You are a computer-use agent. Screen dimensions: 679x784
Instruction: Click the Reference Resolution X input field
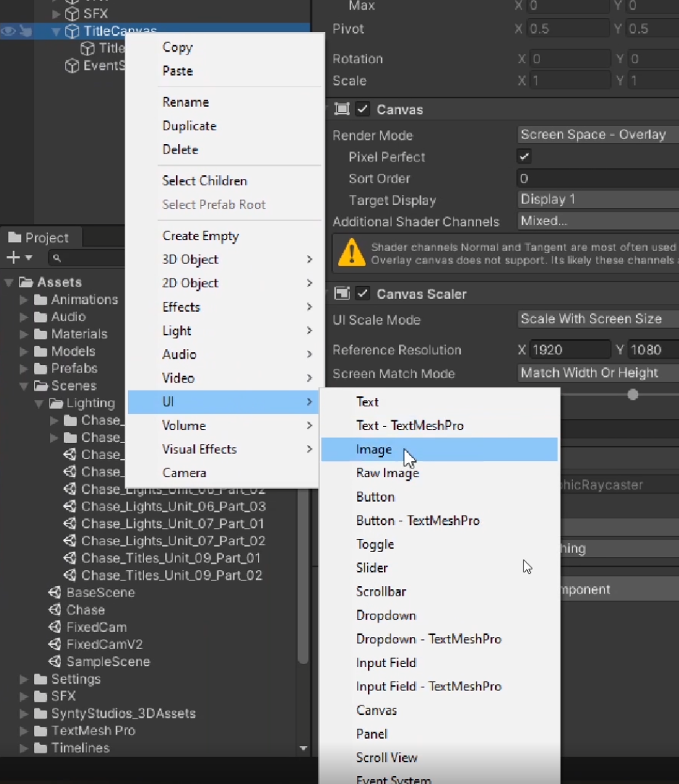(568, 350)
